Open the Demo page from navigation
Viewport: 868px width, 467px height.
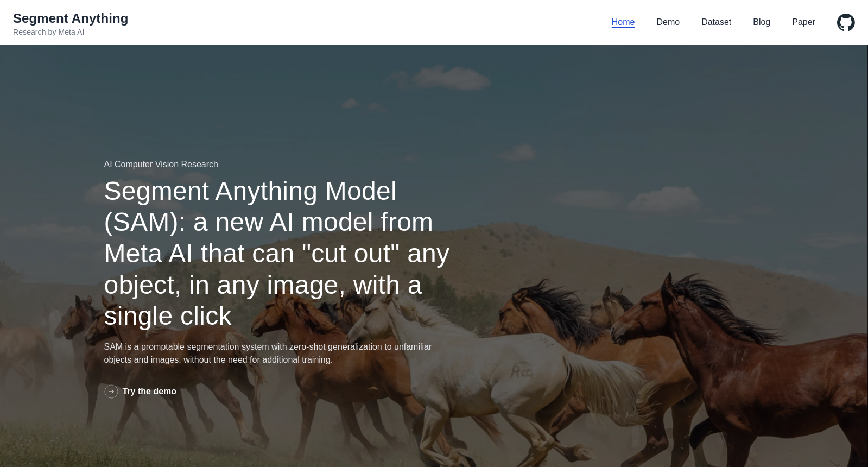pyautogui.click(x=668, y=22)
